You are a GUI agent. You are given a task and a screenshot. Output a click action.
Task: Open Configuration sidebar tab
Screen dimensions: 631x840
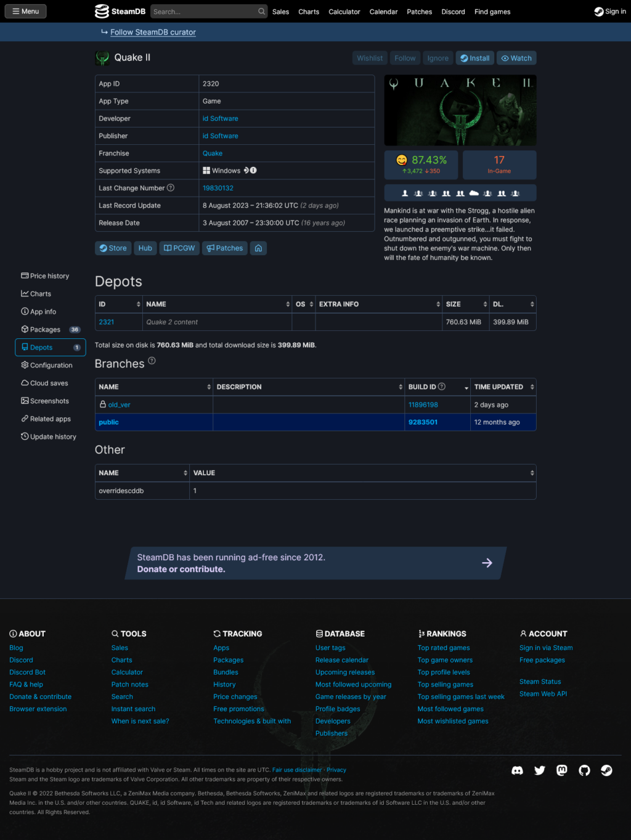click(x=50, y=365)
